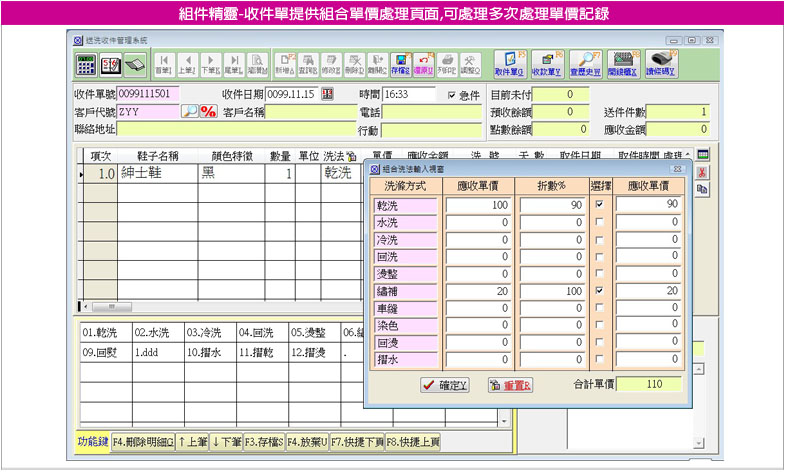The width and height of the screenshot is (786, 475).
Task: Click the 還原 undo toolbar icon
Action: click(423, 63)
